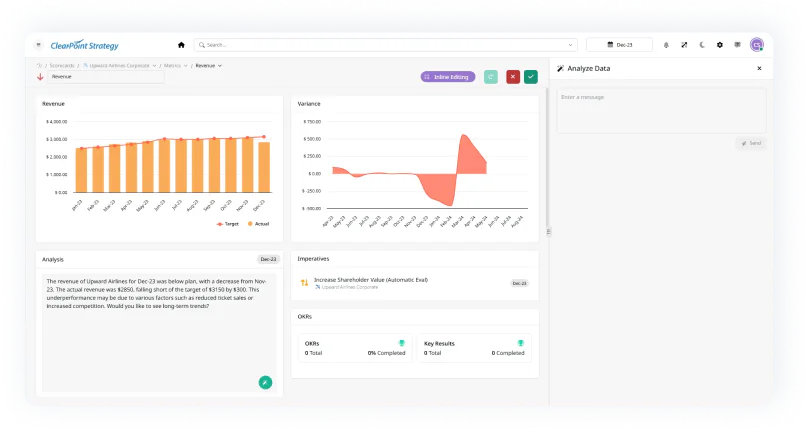
Task: Click the calendar icon in period selector
Action: click(610, 45)
